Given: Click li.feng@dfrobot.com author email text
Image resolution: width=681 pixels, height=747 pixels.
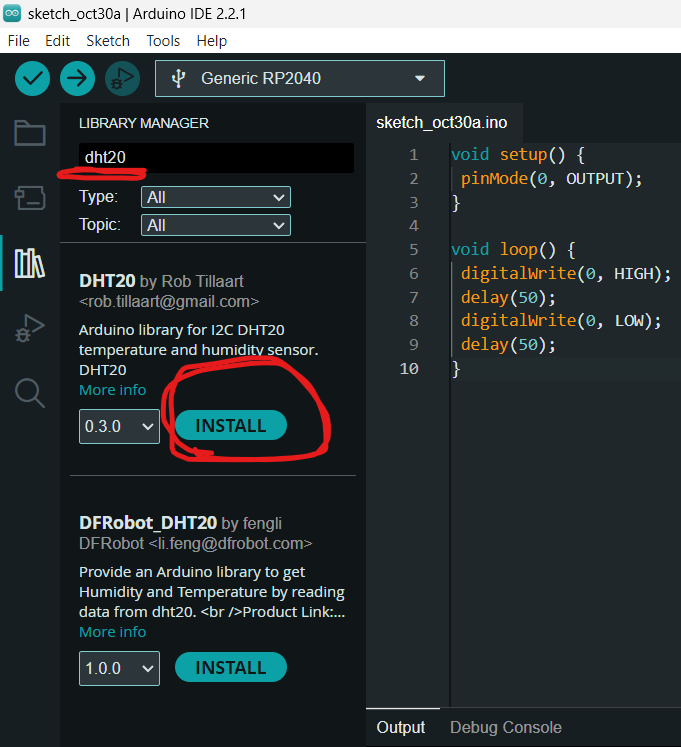Looking at the screenshot, I should (x=231, y=544).
